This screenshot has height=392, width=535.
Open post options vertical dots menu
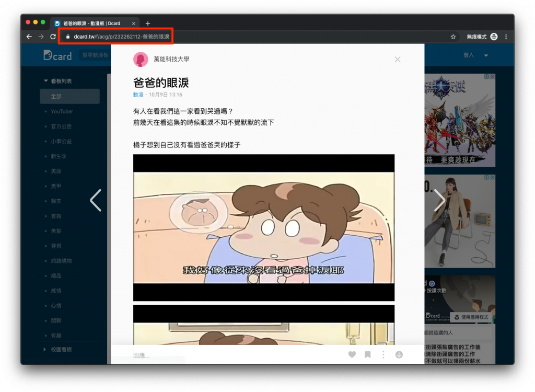pyautogui.click(x=383, y=355)
